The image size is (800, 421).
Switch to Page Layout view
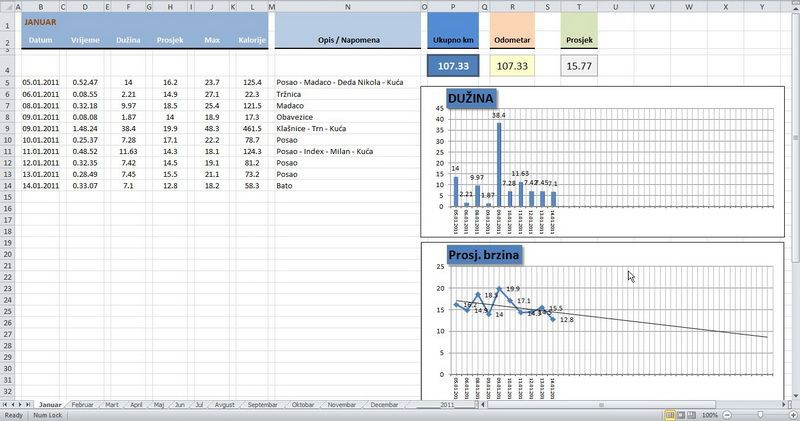[681, 415]
